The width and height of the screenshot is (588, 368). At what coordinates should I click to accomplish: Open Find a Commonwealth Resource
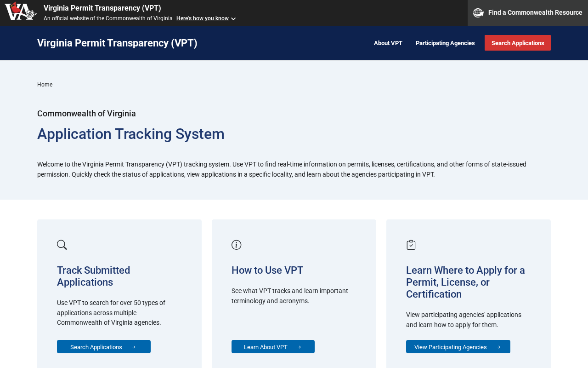click(528, 13)
